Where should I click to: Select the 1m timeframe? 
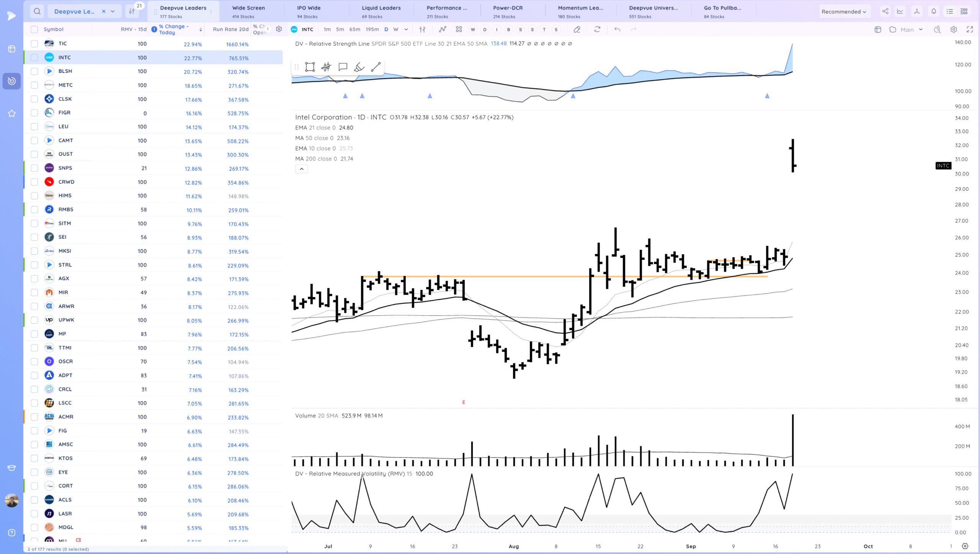pos(327,29)
